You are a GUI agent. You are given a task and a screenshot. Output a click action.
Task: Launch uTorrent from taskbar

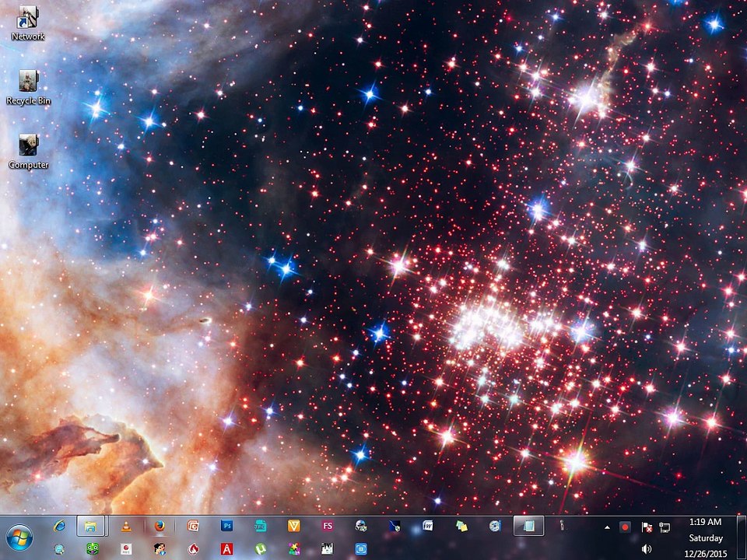click(260, 549)
